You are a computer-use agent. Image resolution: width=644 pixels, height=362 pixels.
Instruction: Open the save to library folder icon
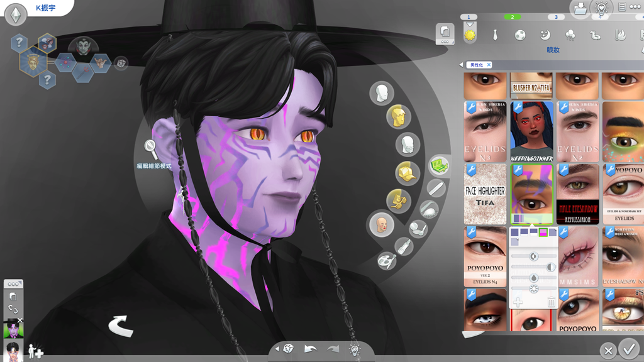point(580,8)
